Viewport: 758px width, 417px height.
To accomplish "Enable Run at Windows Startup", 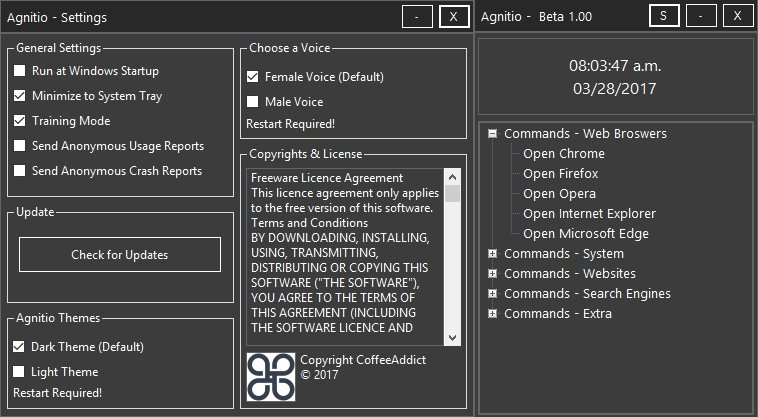I will [x=19, y=71].
